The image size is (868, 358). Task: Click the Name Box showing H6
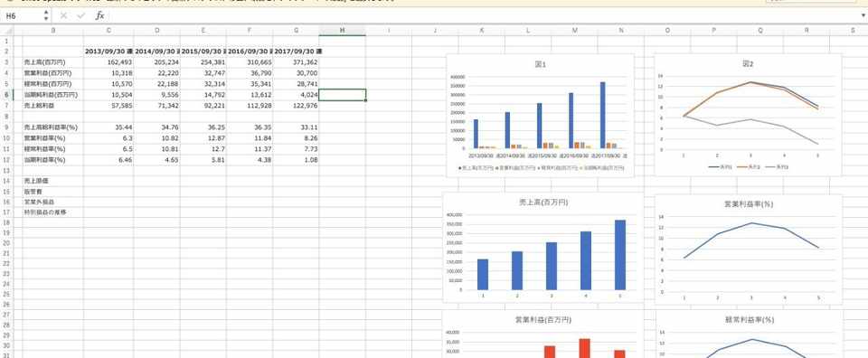tap(22, 16)
